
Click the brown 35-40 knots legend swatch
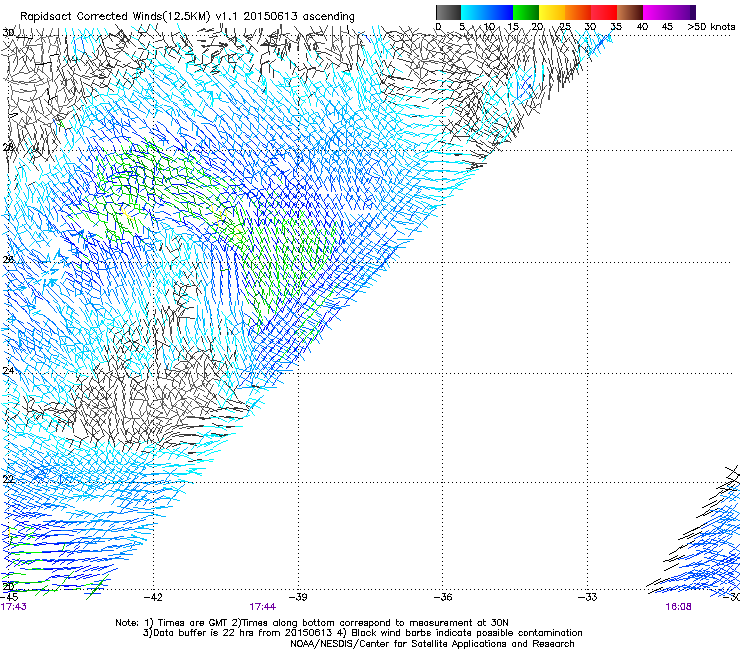pos(630,12)
